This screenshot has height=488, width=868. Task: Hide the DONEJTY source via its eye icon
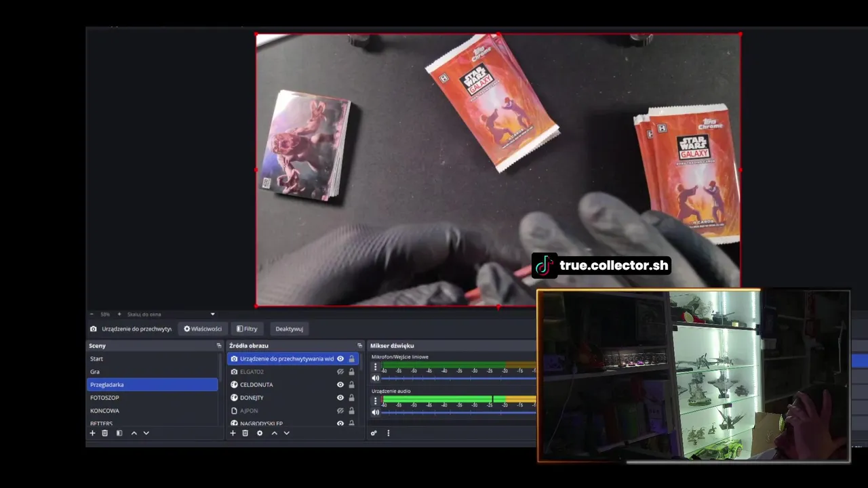point(340,397)
